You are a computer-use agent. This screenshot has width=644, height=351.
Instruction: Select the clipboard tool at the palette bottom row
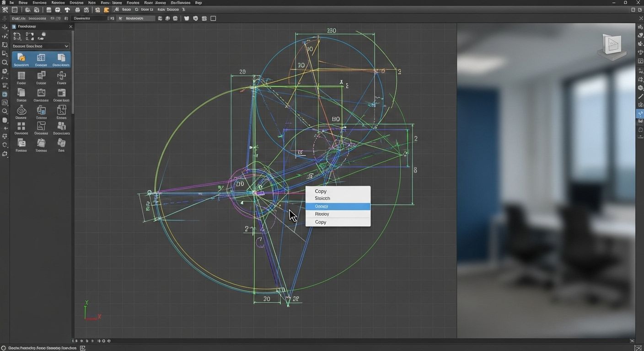(42, 143)
